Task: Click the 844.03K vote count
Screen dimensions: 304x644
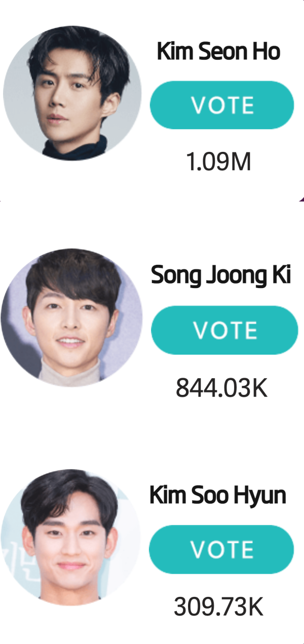Action: 221,388
